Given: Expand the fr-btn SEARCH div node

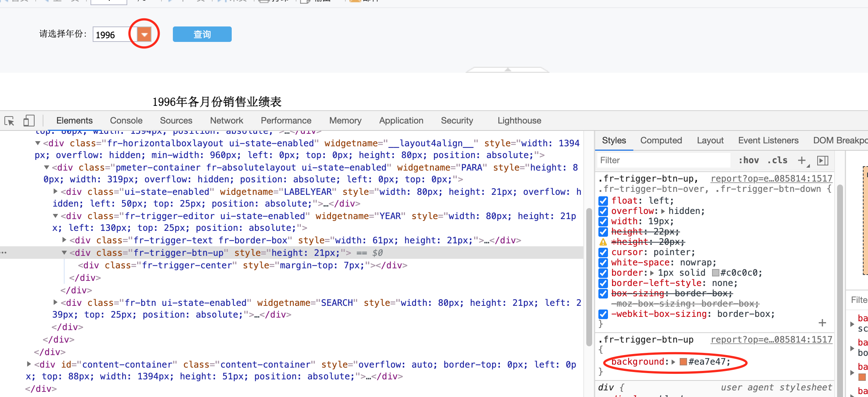Looking at the screenshot, I should pyautogui.click(x=55, y=302).
